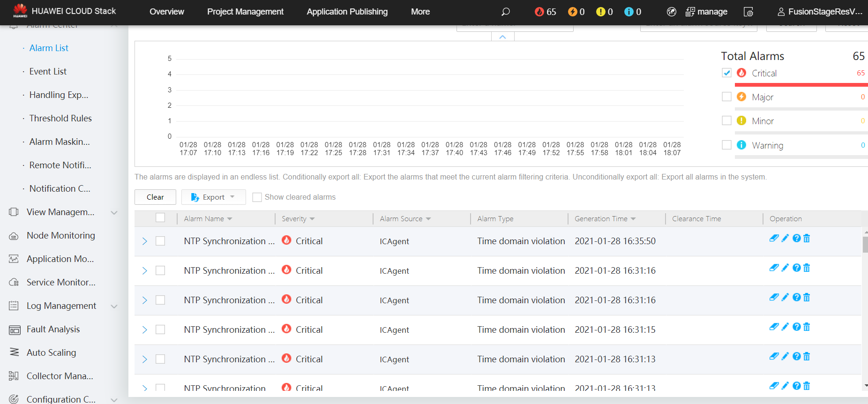Go to the Overview menu
Image resolution: width=868 pixels, height=404 pixels.
(x=167, y=12)
